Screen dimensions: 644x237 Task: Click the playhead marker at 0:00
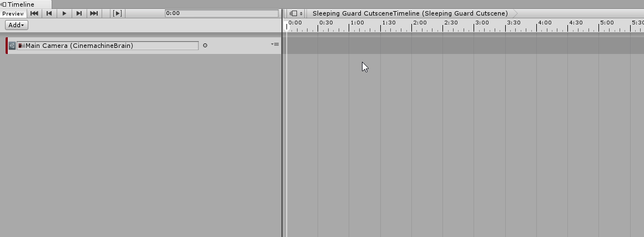point(286,27)
